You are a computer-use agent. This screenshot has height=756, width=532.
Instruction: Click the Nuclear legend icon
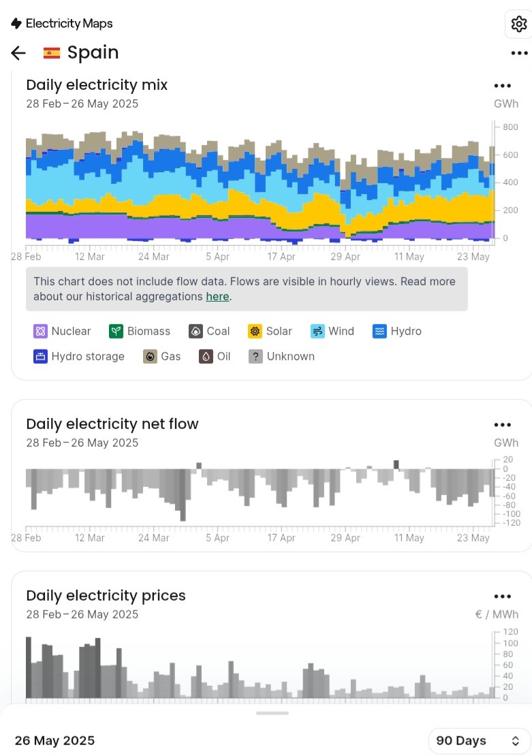[40, 332]
